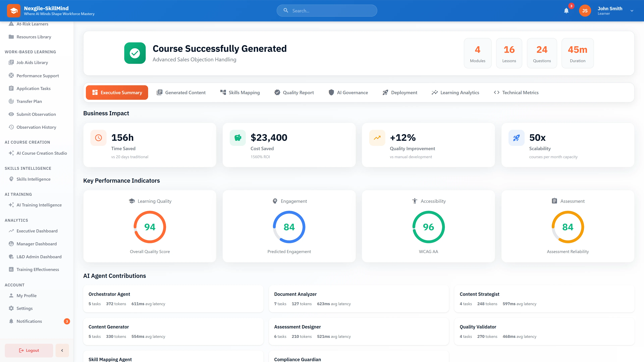Switch to the Quality Report tab

pyautogui.click(x=294, y=93)
